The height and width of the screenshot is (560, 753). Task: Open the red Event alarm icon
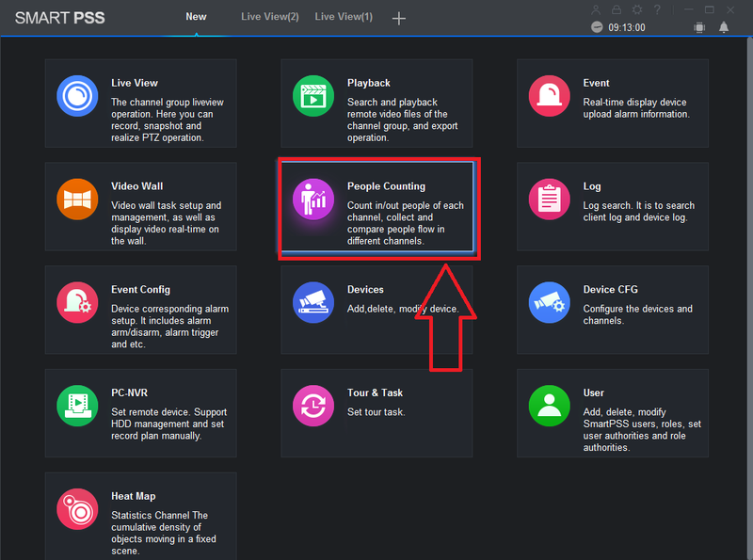549,96
